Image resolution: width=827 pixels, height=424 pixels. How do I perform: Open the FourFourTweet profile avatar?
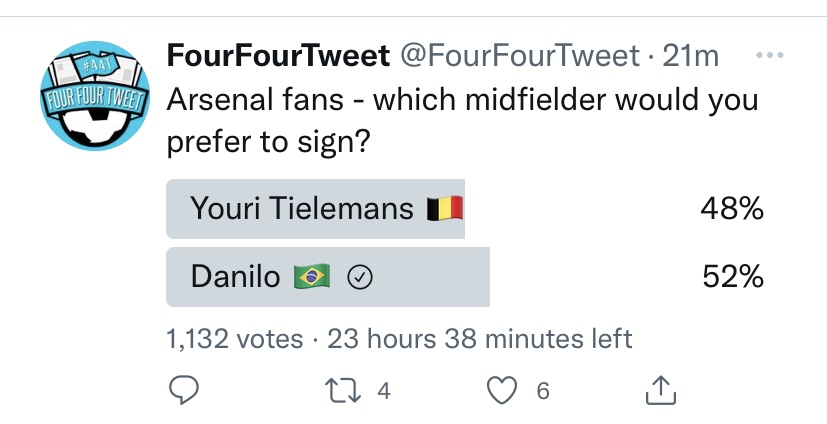click(x=95, y=95)
